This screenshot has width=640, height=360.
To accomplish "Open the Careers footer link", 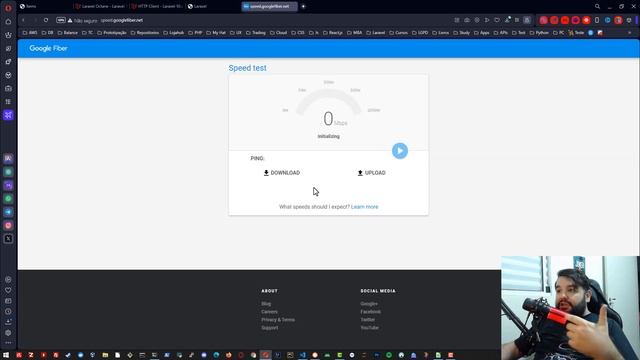I will click(x=269, y=312).
